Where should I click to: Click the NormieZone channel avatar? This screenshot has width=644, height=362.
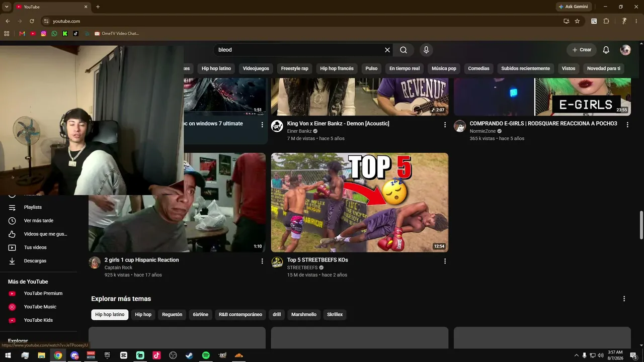pyautogui.click(x=460, y=126)
